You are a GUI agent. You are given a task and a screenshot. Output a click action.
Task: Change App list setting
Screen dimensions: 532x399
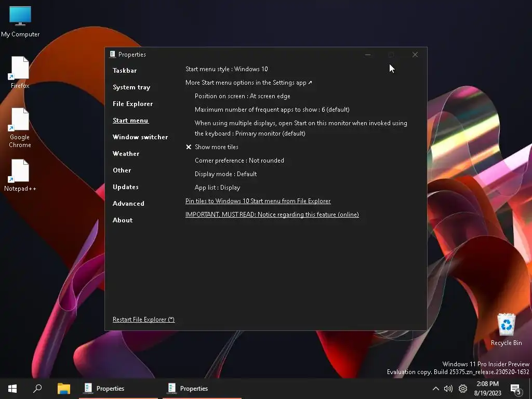[x=218, y=188]
